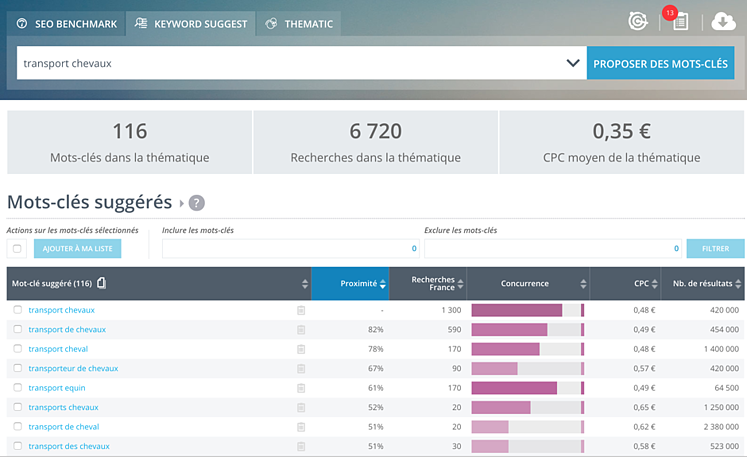Viewport: 747px width, 457px height.
Task: Check the box for transport equin
Action: coord(18,387)
